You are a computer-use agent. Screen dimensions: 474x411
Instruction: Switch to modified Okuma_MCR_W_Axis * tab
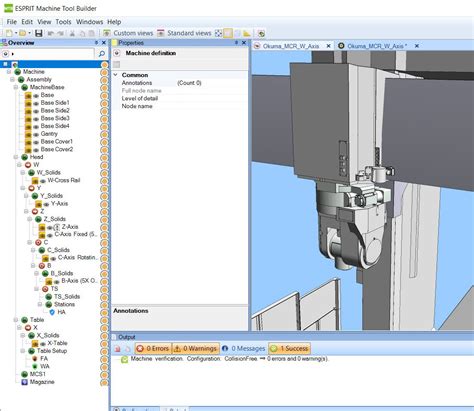[377, 46]
